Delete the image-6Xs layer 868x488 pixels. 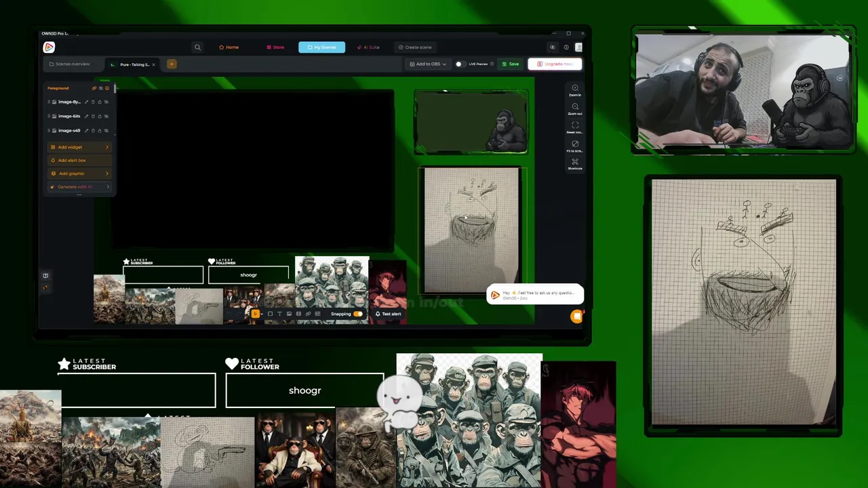click(x=93, y=116)
